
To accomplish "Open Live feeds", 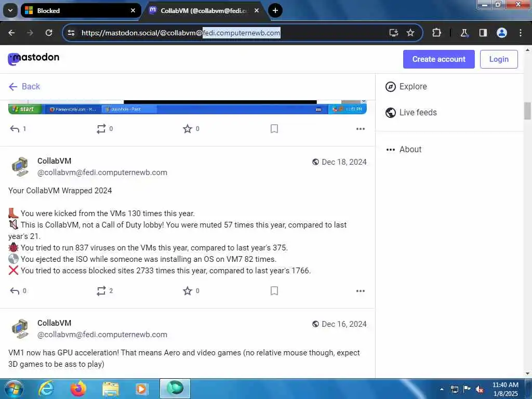I will point(411,112).
